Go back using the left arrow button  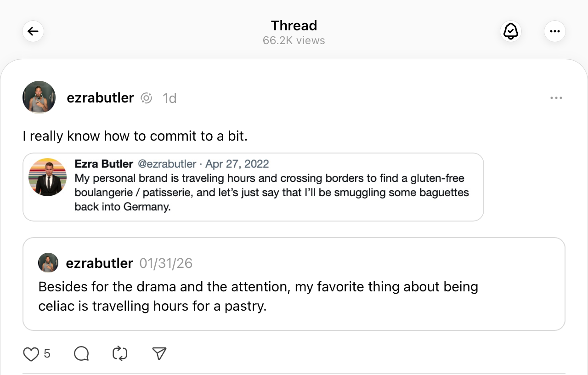[x=33, y=32]
